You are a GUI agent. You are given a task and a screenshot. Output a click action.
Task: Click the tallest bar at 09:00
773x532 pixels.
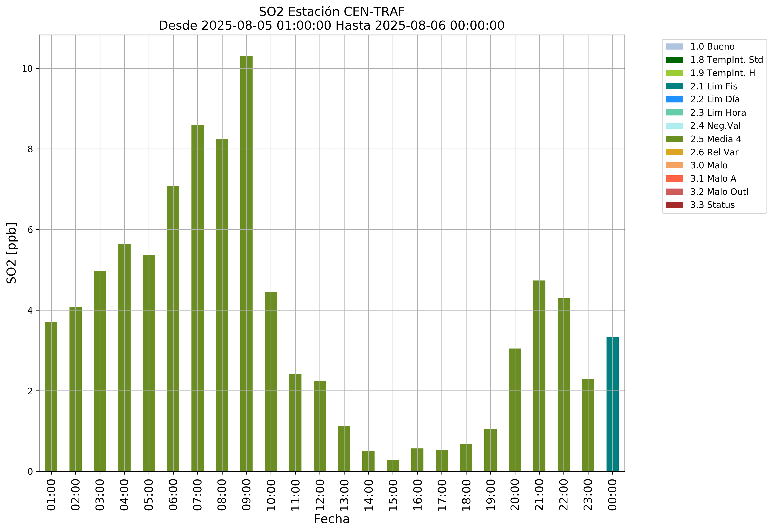(246, 263)
